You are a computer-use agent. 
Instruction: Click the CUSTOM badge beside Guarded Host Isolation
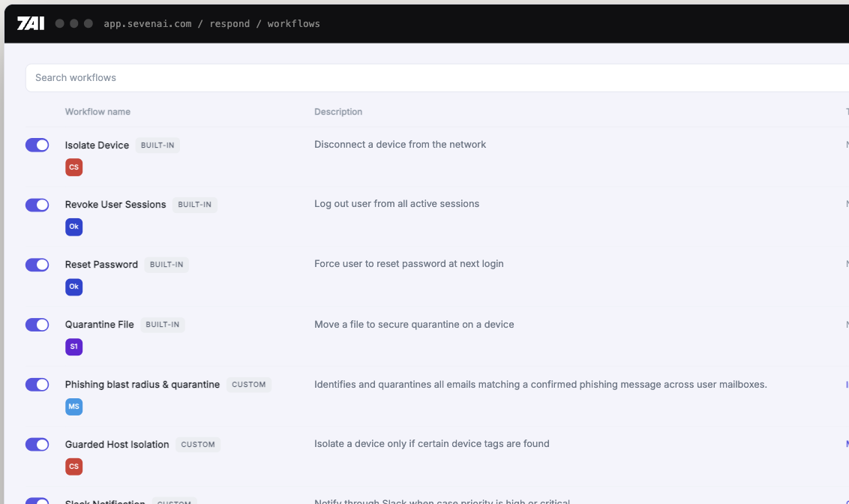coord(198,445)
